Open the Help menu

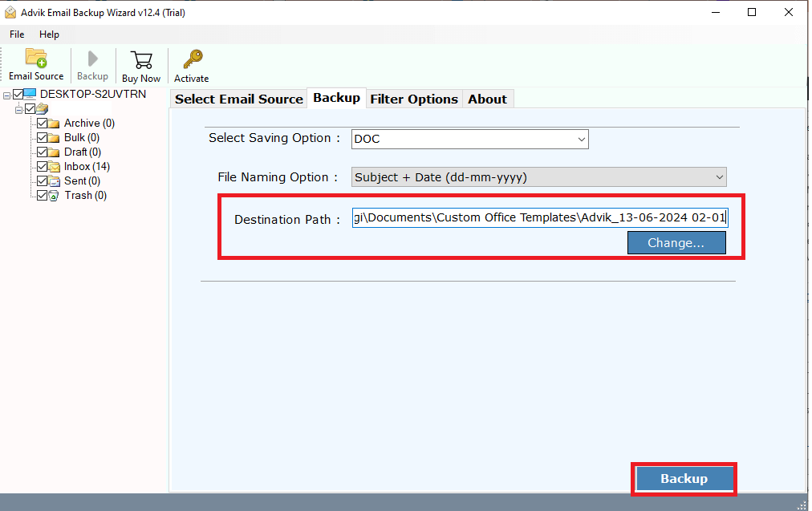[x=49, y=34]
